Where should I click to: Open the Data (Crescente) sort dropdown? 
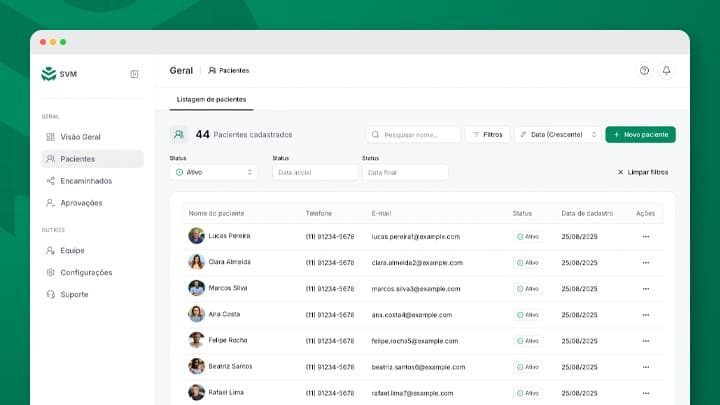(558, 134)
